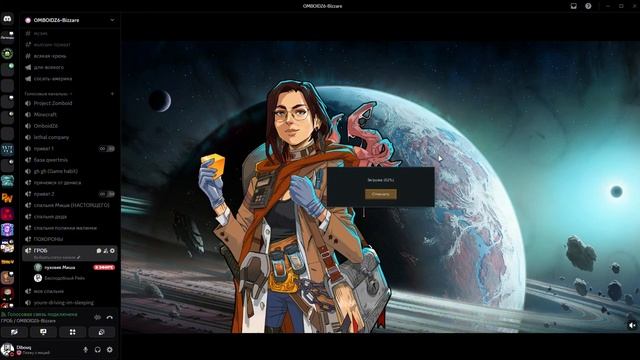This screenshot has height=360, width=640.
Task: Open the red circular server icon
Action: [7, 214]
